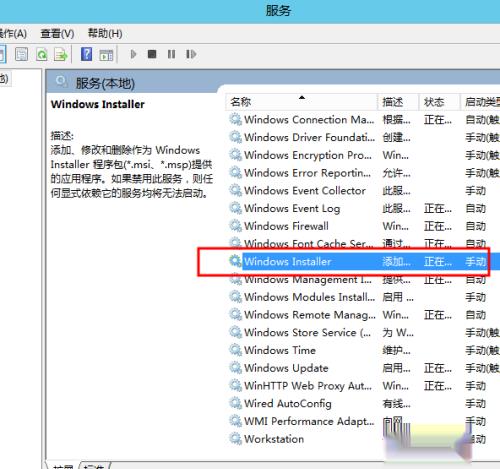Select Windows Encryption Provider service row
The height and width of the screenshot is (469, 500).
point(364,155)
